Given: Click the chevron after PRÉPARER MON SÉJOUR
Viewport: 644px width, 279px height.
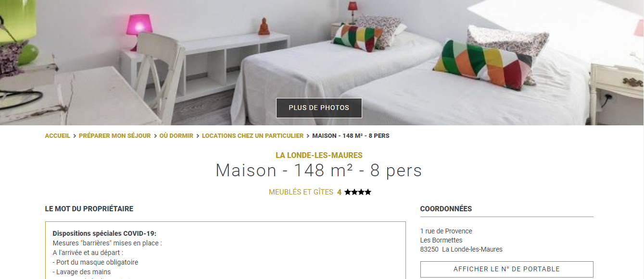Looking at the screenshot, I should pyautogui.click(x=155, y=136).
